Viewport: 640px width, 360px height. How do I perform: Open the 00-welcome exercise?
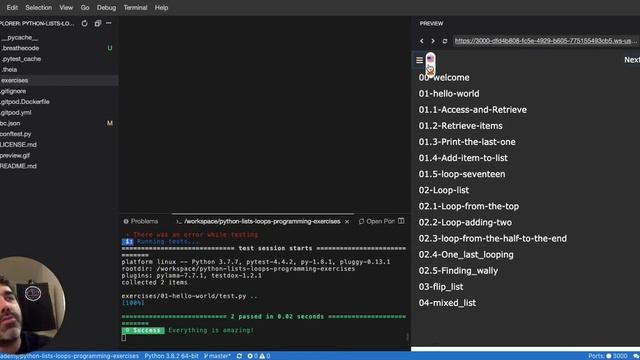pyautogui.click(x=444, y=78)
